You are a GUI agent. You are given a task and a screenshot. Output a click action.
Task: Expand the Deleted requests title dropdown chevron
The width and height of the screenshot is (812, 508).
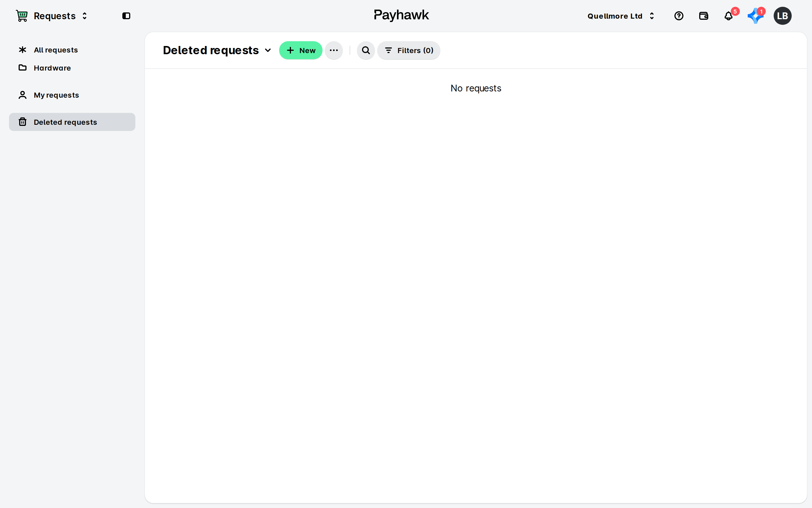point(268,51)
